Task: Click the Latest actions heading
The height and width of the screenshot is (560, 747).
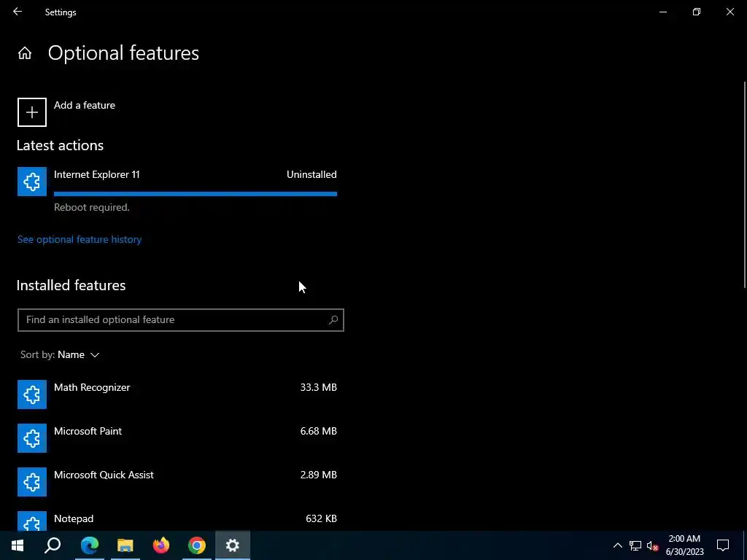Action: click(x=60, y=145)
